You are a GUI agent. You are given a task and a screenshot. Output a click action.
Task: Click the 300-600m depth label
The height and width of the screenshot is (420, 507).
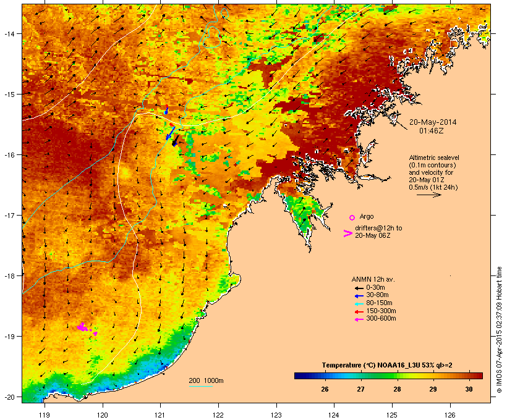click(381, 319)
